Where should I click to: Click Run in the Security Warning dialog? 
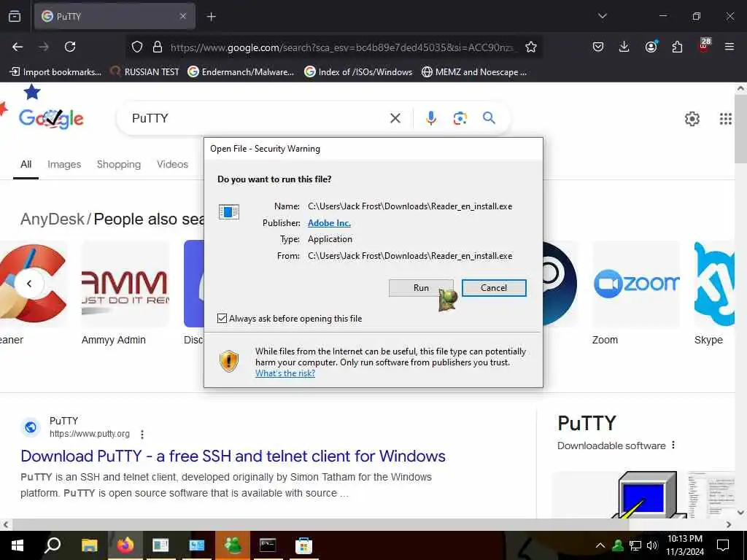(421, 287)
